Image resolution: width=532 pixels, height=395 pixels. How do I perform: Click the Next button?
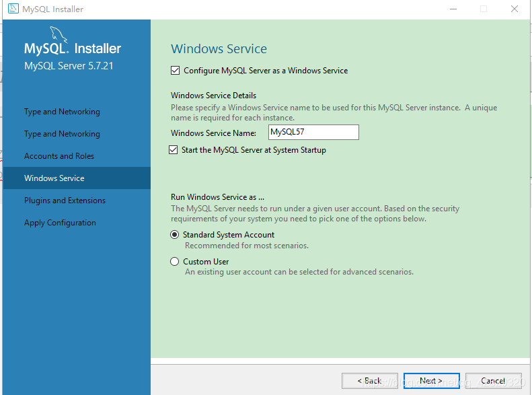pyautogui.click(x=432, y=381)
